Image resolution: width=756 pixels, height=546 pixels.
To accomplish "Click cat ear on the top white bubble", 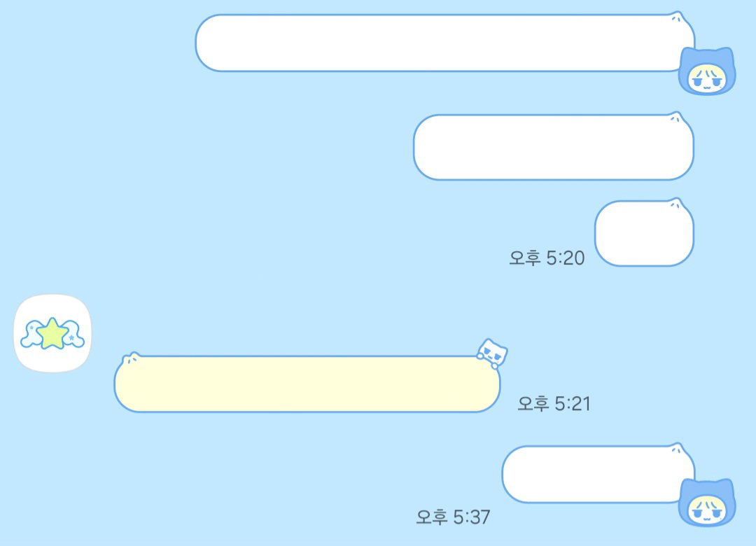I will pos(676,17).
